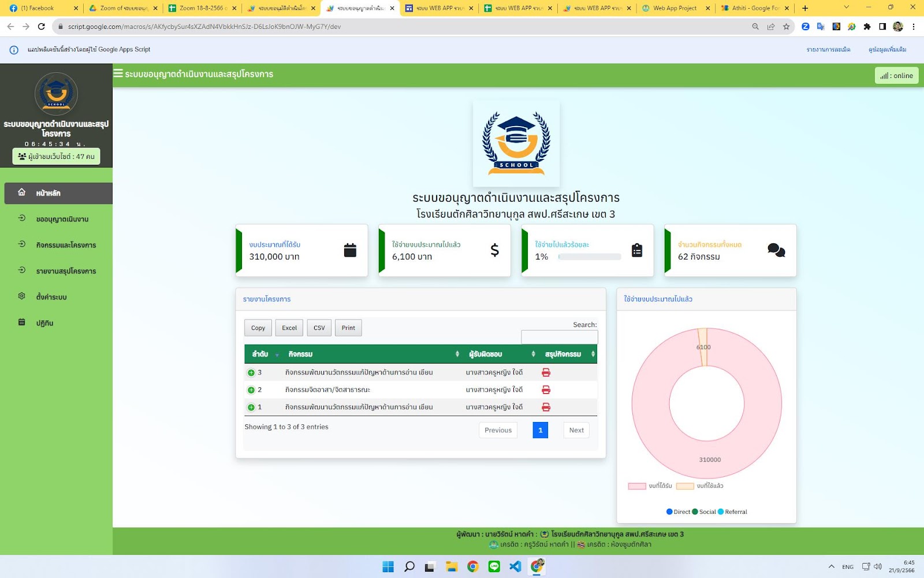Click the 1% budget progress bar
Viewport: 924px width, 578px height.
[x=590, y=257]
